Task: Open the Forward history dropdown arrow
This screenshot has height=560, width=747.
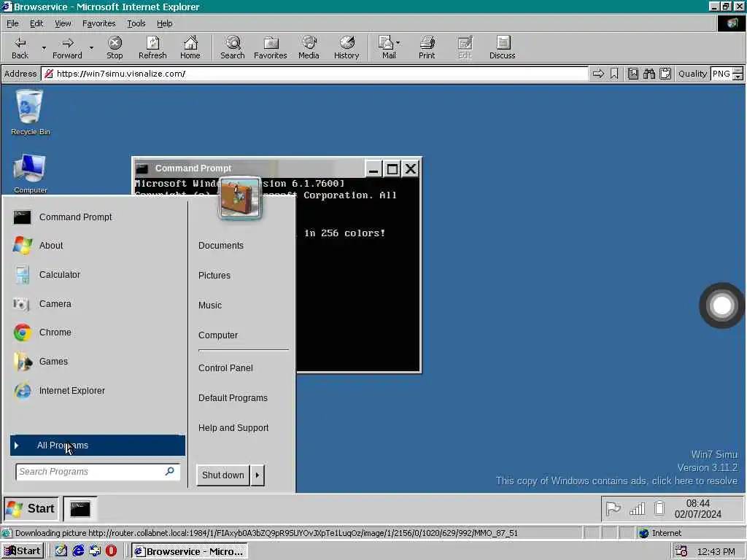Action: 91,47
